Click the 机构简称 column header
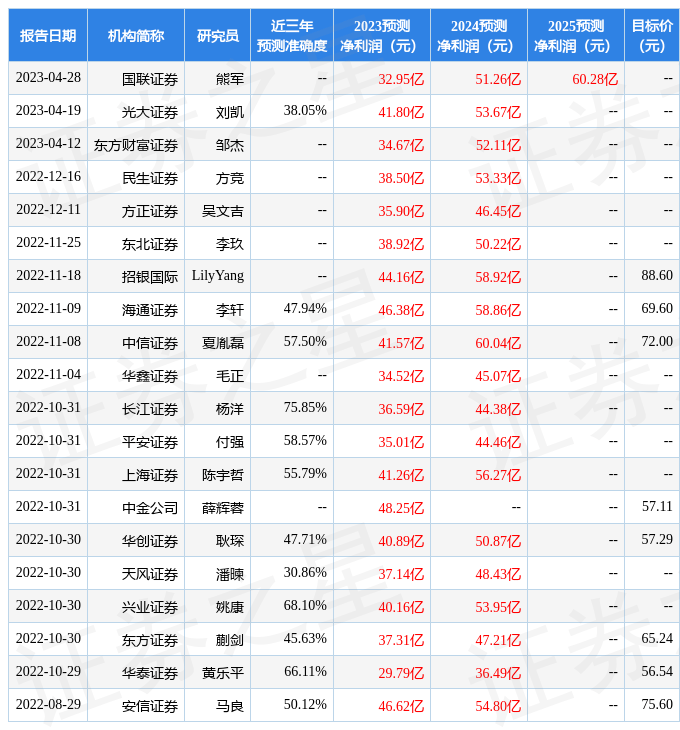Viewport: 680px width, 730px height. (136, 35)
